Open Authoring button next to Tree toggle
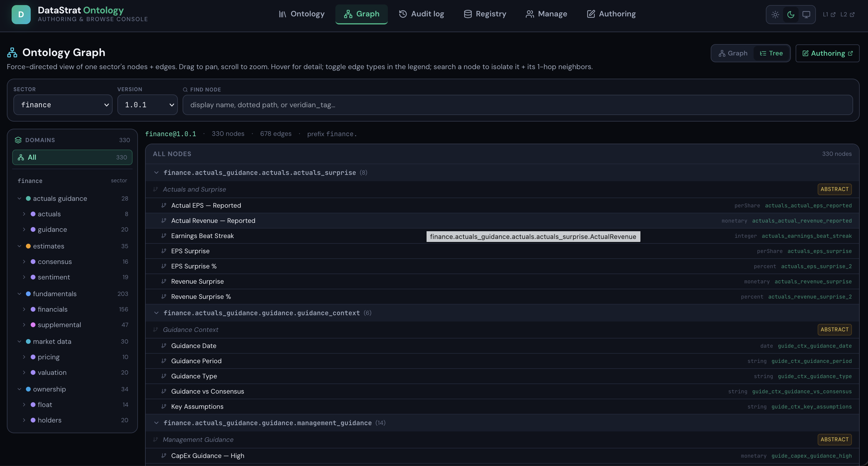The width and height of the screenshot is (868, 466). pyautogui.click(x=827, y=53)
